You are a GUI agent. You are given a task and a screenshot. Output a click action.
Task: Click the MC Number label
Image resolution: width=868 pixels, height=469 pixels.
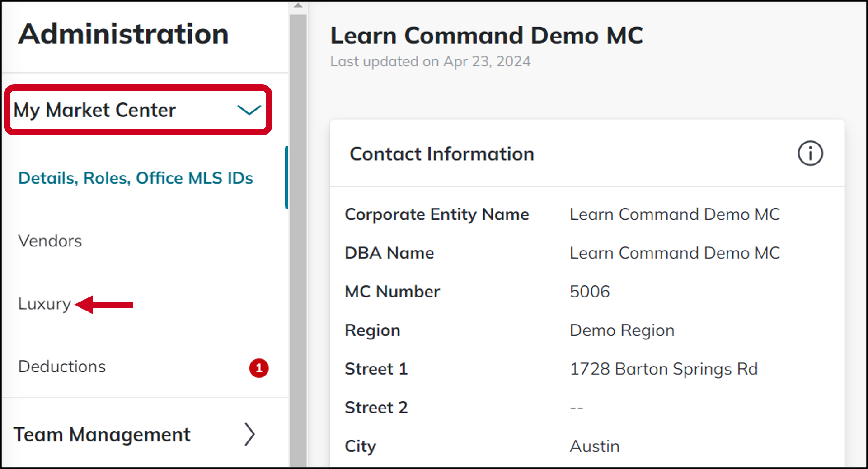tap(392, 292)
